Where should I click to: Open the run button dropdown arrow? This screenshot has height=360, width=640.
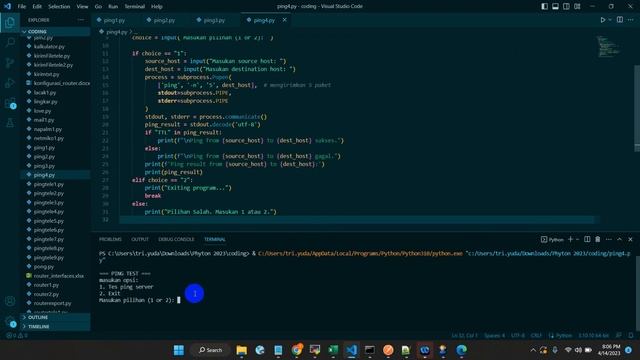point(610,20)
